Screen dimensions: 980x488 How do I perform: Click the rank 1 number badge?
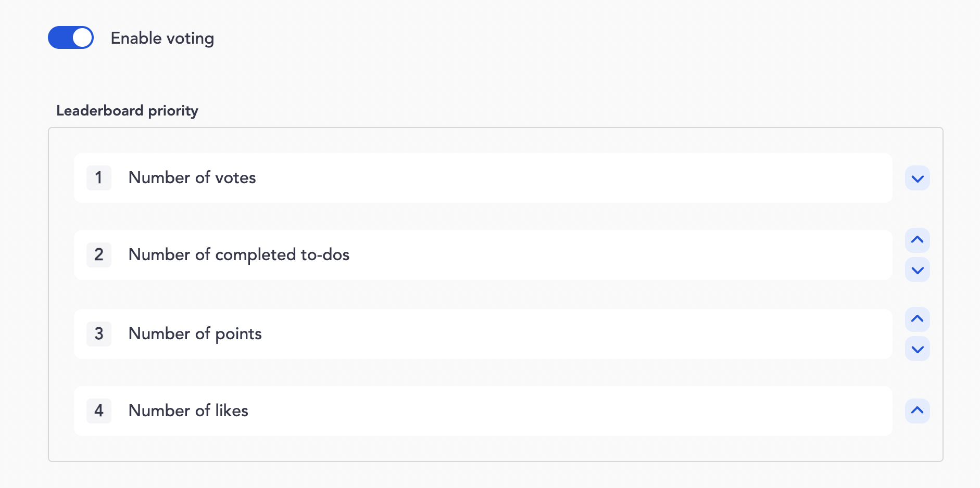coord(98,178)
